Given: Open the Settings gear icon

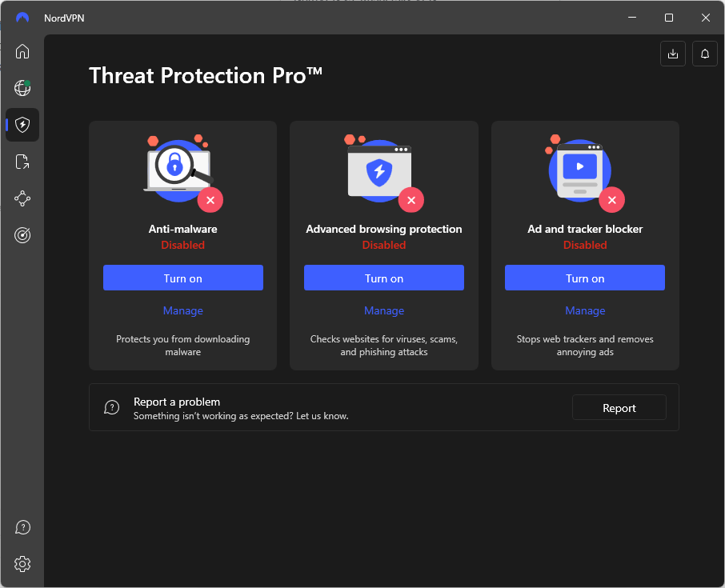Looking at the screenshot, I should click(x=22, y=564).
